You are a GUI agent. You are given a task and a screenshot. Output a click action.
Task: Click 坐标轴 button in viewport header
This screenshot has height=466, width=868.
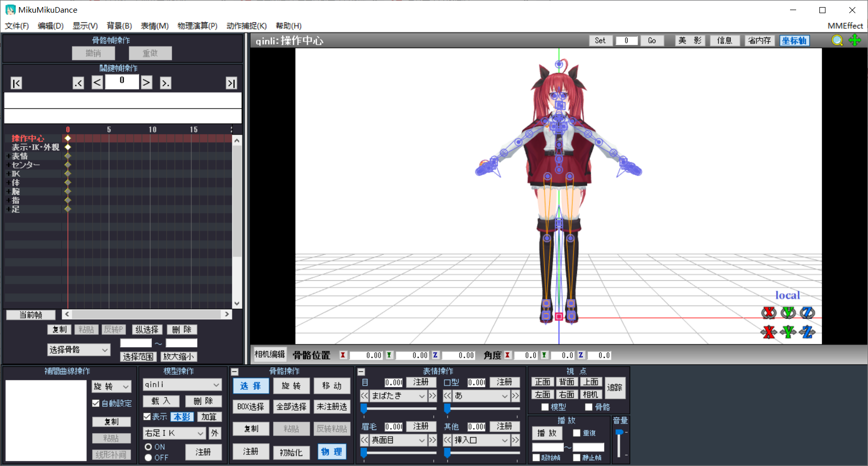point(794,40)
